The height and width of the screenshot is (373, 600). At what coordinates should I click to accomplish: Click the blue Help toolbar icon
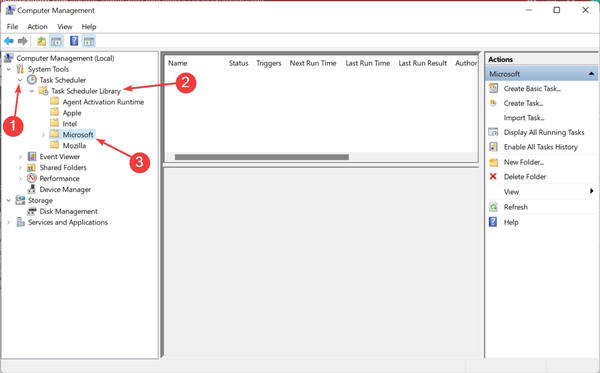74,41
